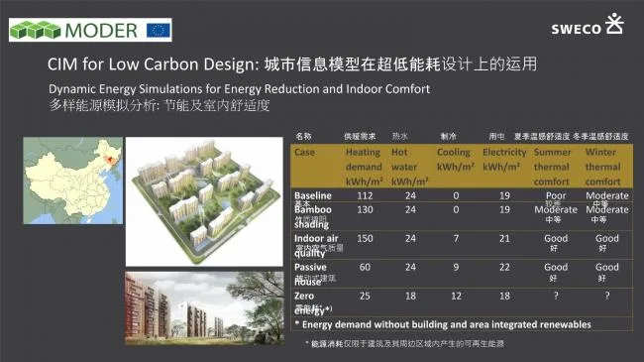Click the 'Poor' summer comfort cell
Screen dimensions: 644x362
click(x=556, y=195)
